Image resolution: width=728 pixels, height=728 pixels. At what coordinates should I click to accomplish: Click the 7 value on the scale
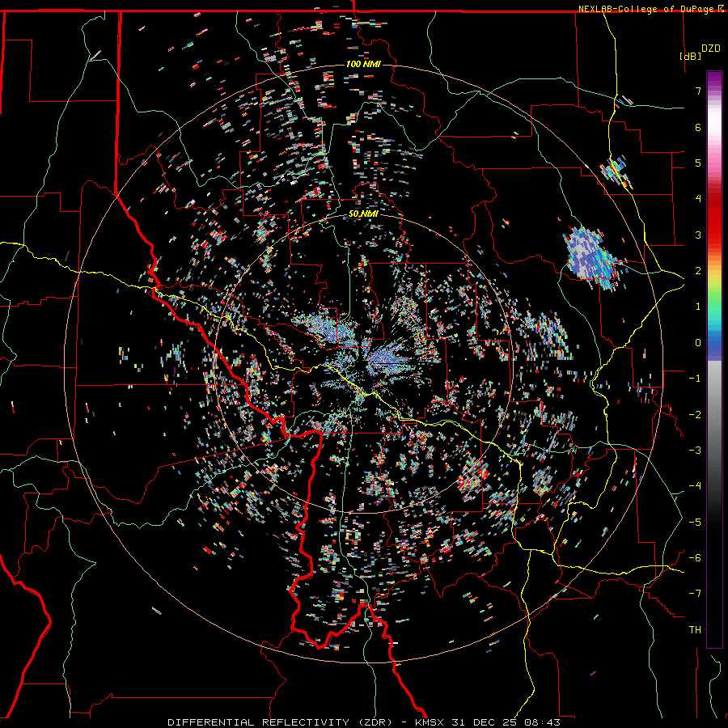[x=698, y=91]
